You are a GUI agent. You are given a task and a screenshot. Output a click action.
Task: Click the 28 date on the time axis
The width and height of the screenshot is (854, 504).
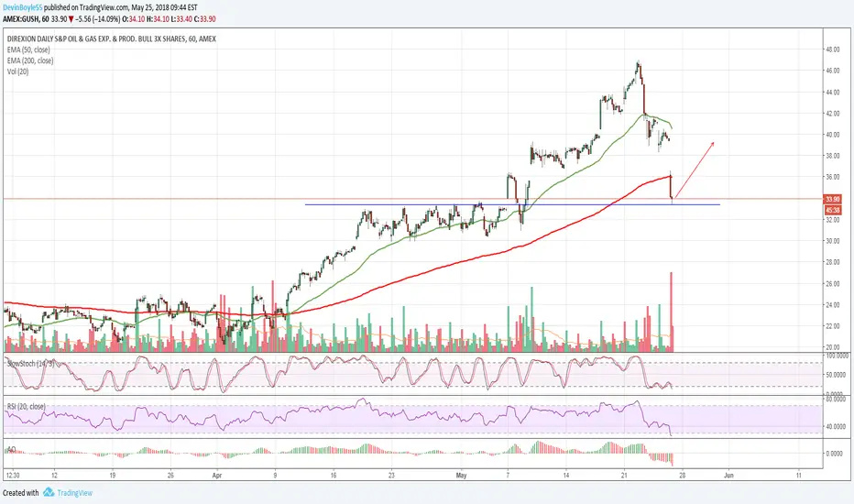[683, 475]
